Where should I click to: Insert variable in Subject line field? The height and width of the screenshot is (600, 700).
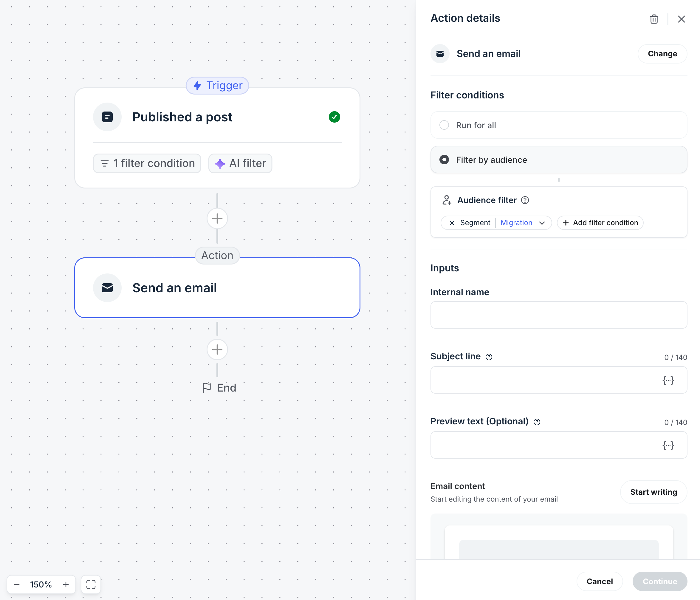668,380
